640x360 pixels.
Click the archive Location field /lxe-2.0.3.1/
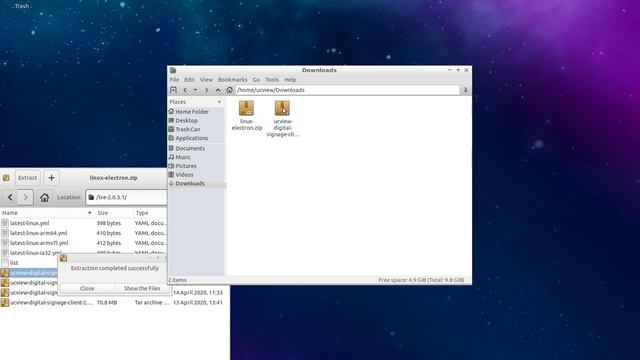coord(127,197)
